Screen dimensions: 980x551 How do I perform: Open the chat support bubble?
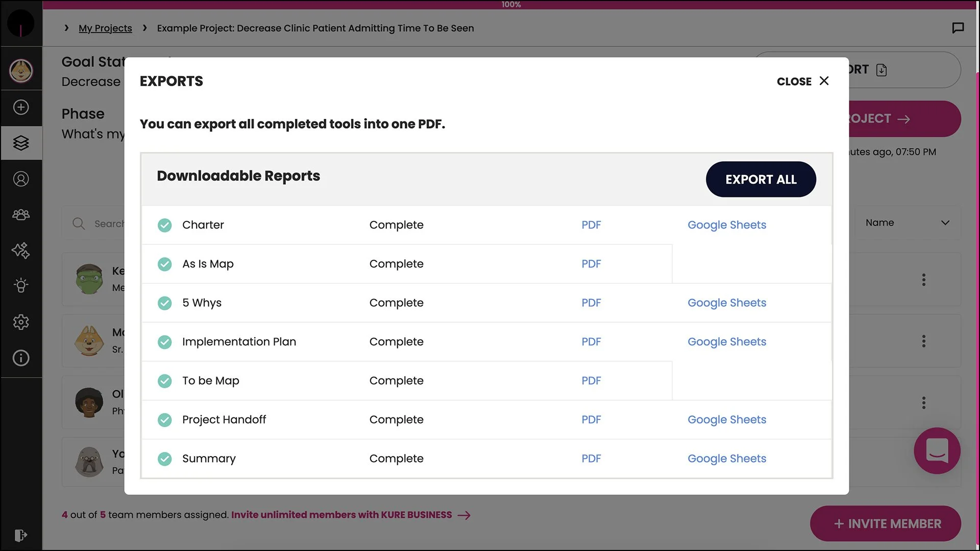coord(937,450)
